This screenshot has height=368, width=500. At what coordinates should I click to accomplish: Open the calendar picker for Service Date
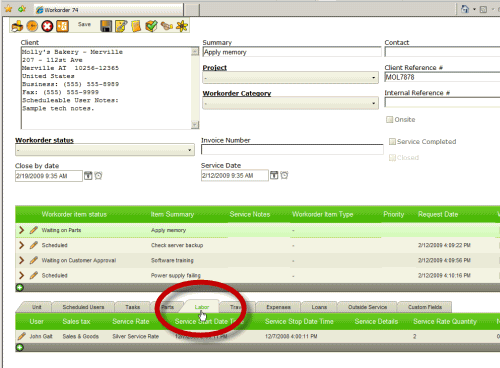tap(274, 175)
